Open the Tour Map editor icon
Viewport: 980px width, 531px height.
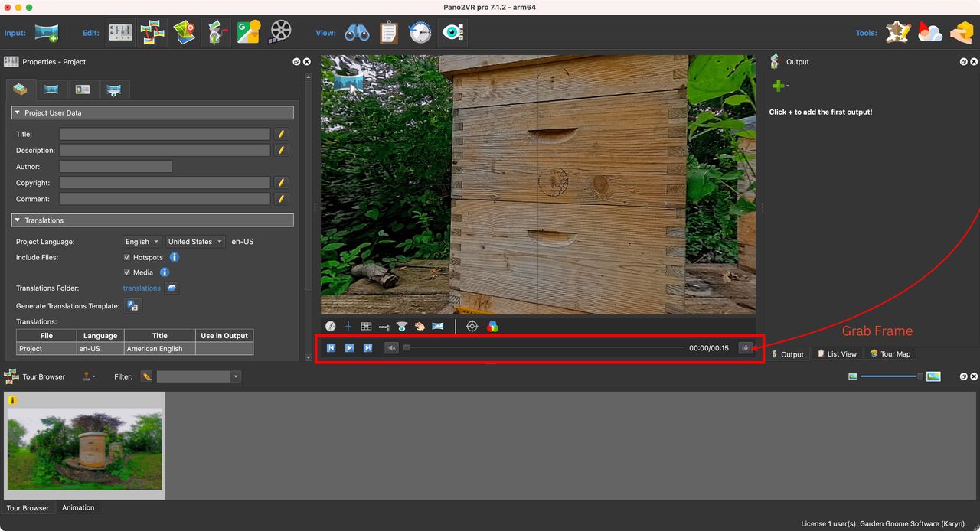[184, 31]
